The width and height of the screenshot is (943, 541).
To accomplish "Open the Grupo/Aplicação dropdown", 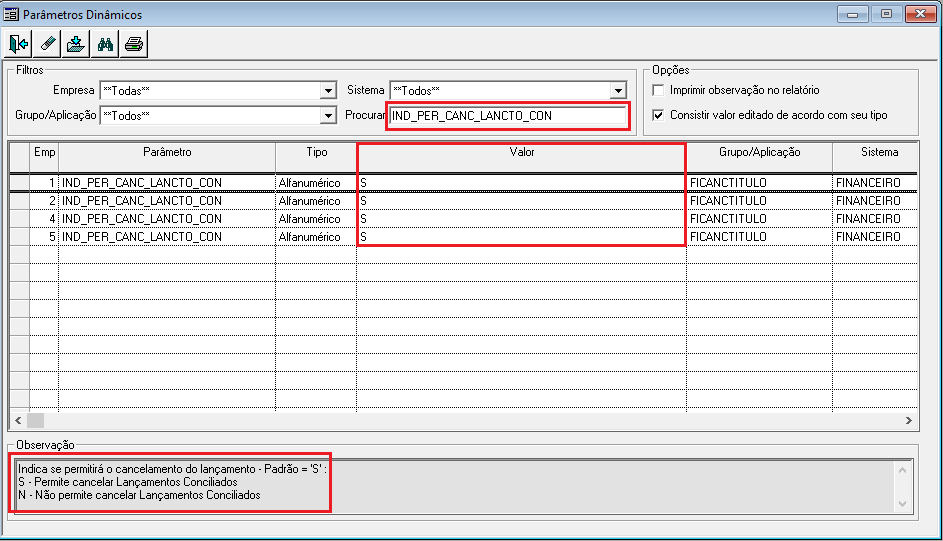I will (328, 115).
